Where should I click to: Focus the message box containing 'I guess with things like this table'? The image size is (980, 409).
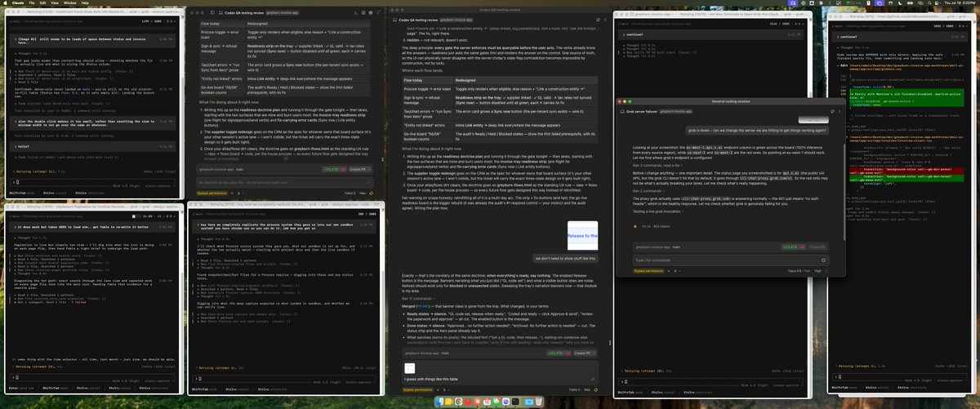click(x=500, y=373)
